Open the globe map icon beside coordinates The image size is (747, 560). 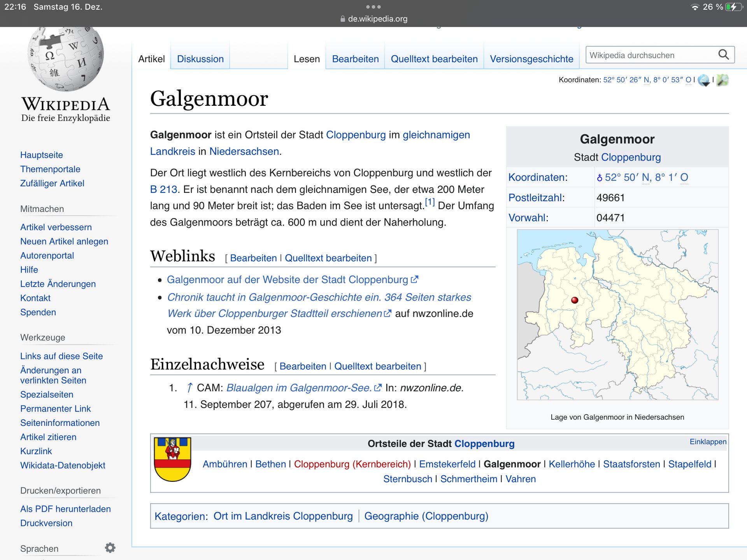pyautogui.click(x=704, y=80)
